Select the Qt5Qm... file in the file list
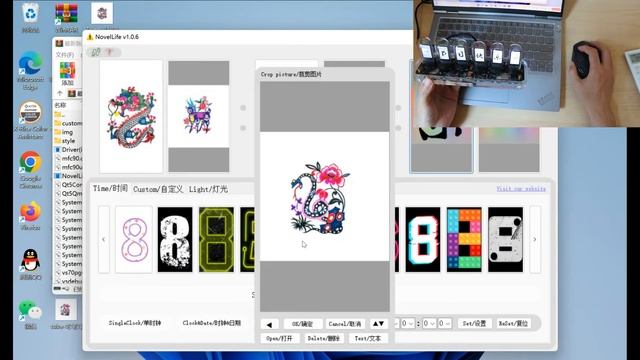 (x=68, y=193)
